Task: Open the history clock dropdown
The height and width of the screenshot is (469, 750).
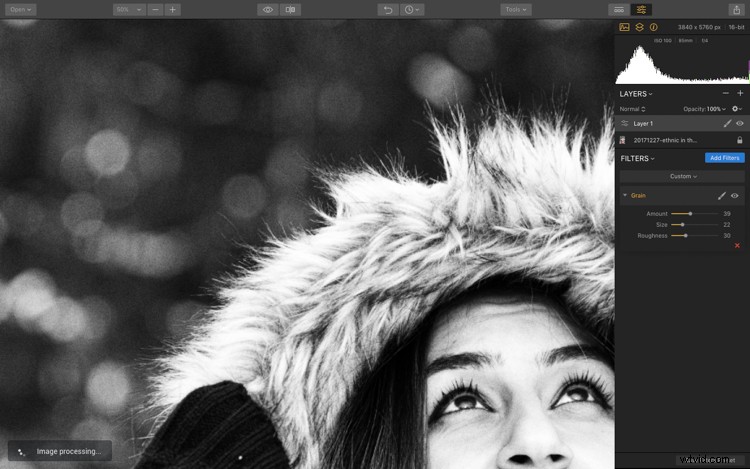Action: [412, 10]
